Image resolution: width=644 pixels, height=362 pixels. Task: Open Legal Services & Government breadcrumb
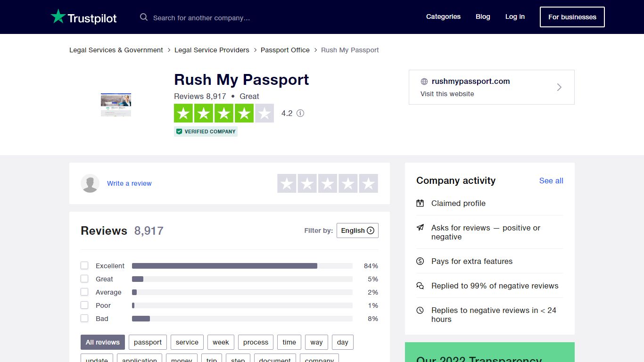[116, 50]
